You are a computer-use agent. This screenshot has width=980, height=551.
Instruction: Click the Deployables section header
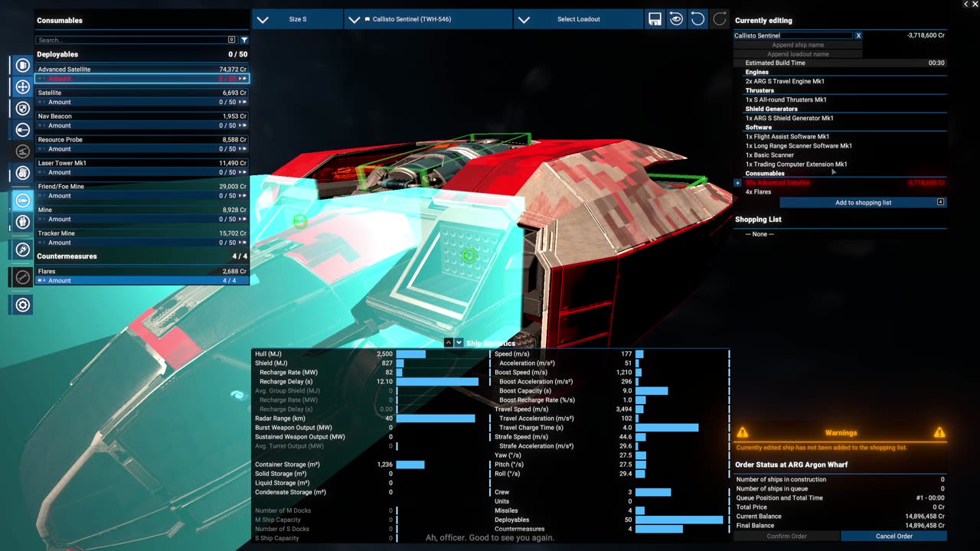tap(142, 54)
